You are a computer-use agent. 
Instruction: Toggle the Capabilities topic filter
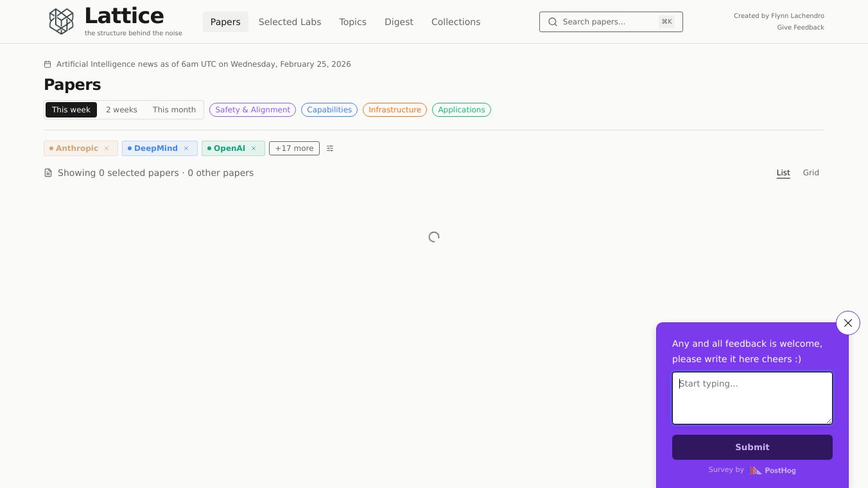tap(329, 110)
